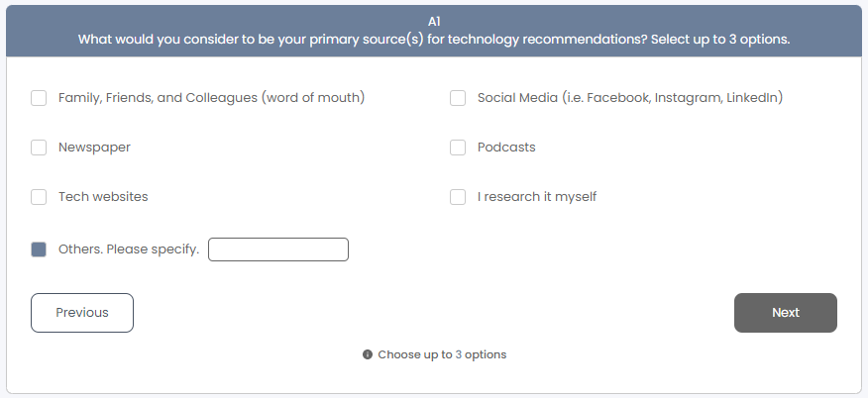Tick the 'I research it myself' checkbox
Viewport: 868px width, 398px height.
pos(458,197)
